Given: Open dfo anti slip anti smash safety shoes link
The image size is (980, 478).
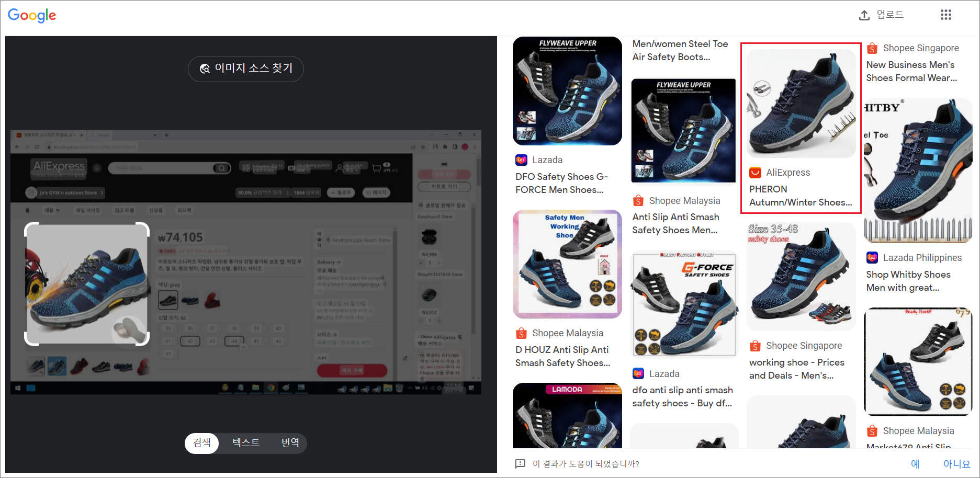Looking at the screenshot, I should pyautogui.click(x=682, y=396).
